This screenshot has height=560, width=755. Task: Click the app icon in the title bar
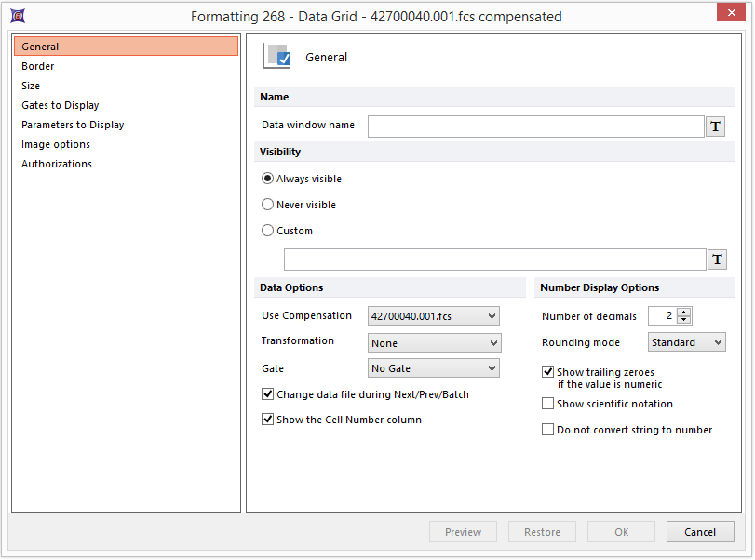pos(17,16)
